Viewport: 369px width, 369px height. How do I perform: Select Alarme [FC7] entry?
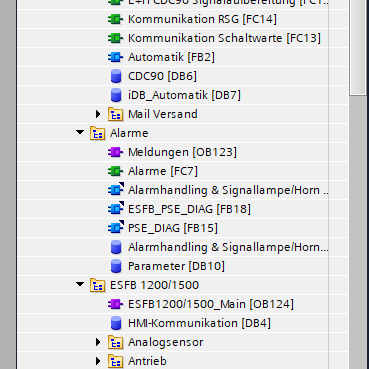[x=163, y=171]
